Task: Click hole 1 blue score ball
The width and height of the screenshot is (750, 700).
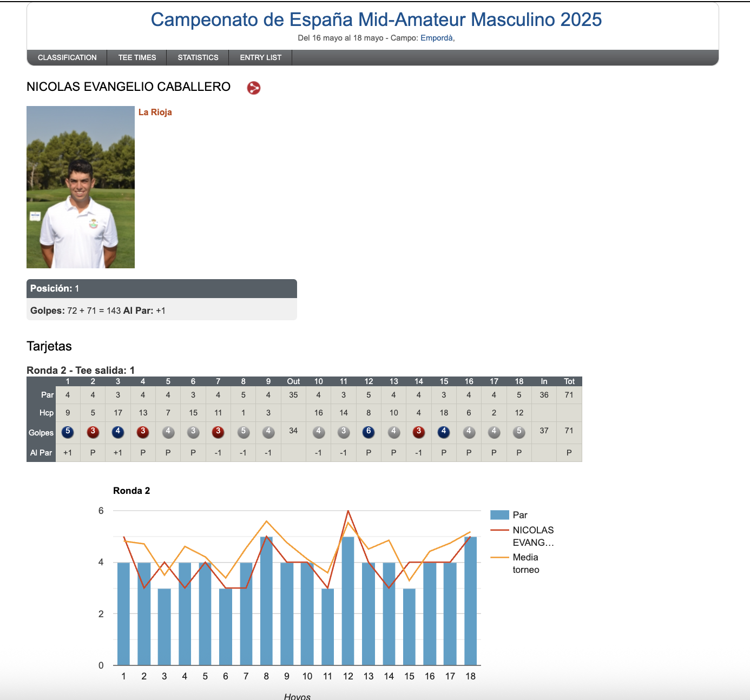Action: (68, 432)
